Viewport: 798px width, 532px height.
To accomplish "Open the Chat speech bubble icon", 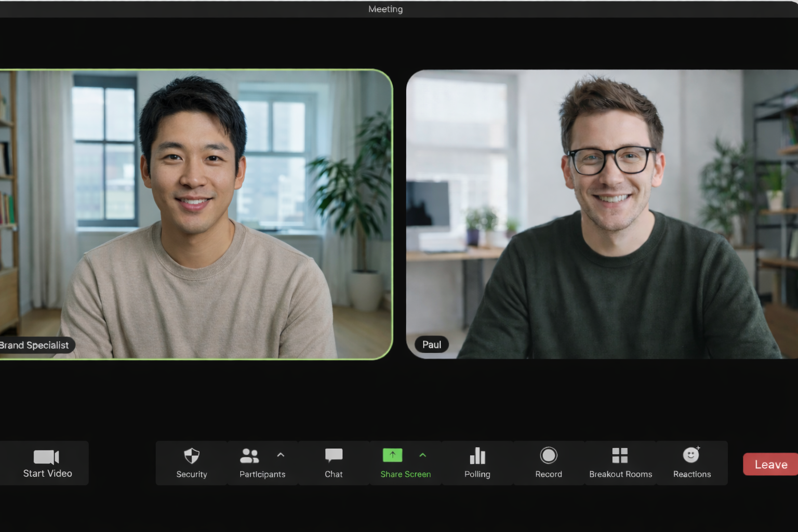I will pyautogui.click(x=334, y=455).
